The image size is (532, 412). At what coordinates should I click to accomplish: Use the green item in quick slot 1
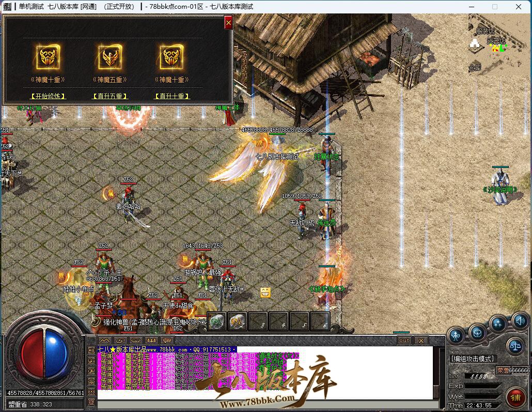pyautogui.click(x=217, y=321)
